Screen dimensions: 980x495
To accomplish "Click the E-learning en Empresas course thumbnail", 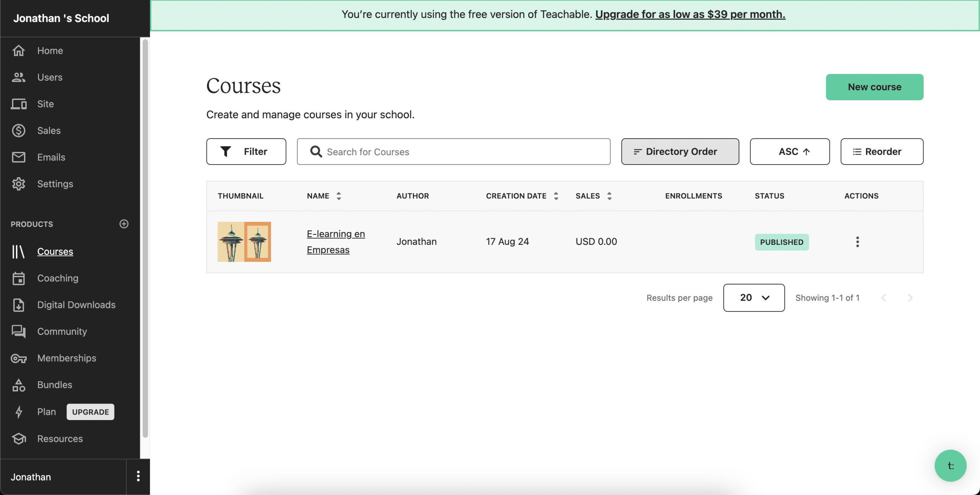I will tap(244, 242).
